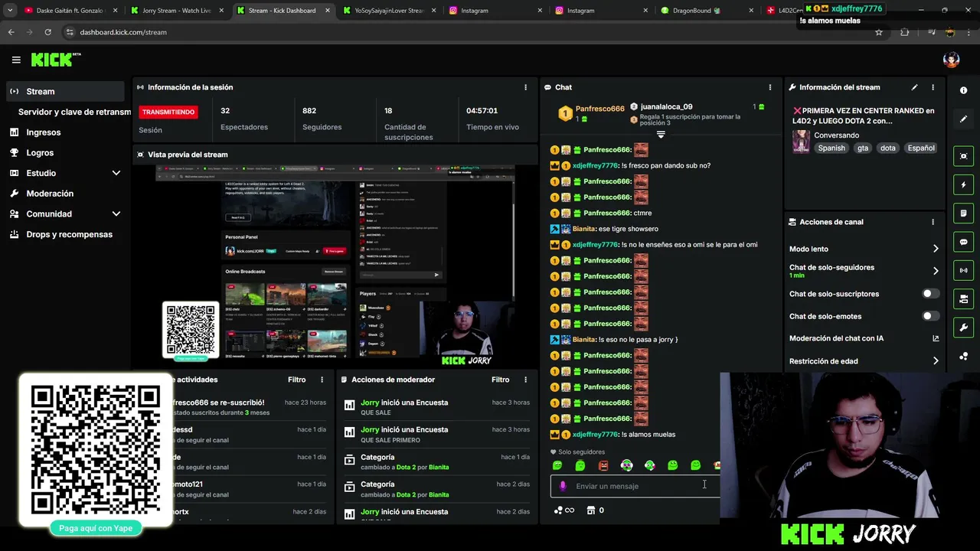
Task: Toggle the stream preview panel icon
Action: 963,156
